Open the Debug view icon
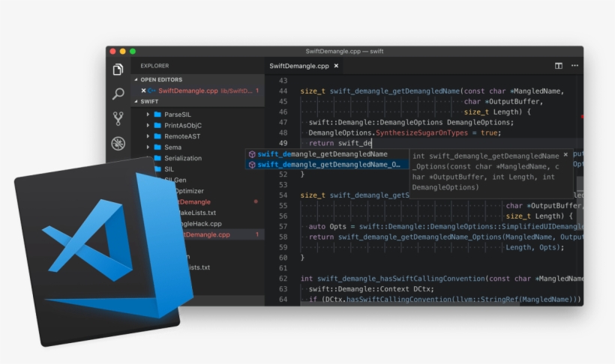The width and height of the screenshot is (615, 364). (118, 143)
